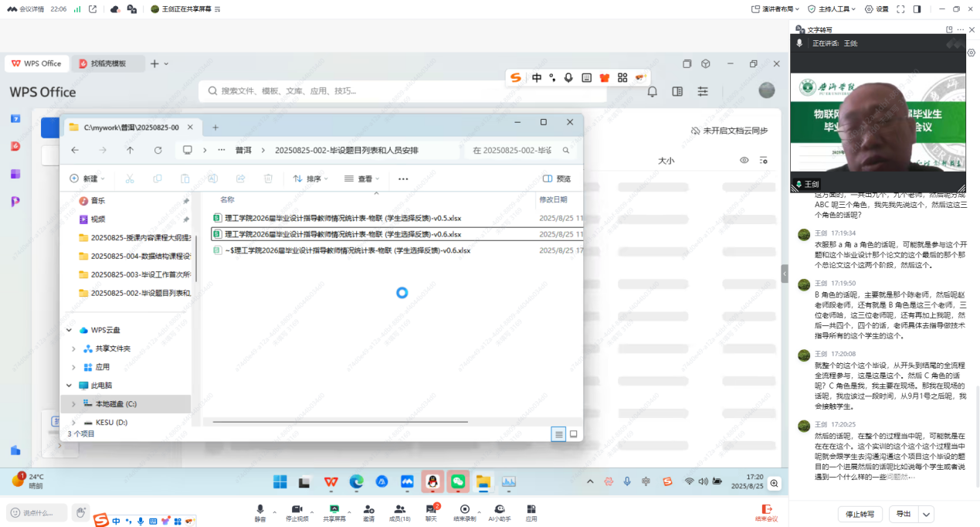Expand 本地磁盘 (C:) tree node
980x527 pixels.
[x=73, y=404]
